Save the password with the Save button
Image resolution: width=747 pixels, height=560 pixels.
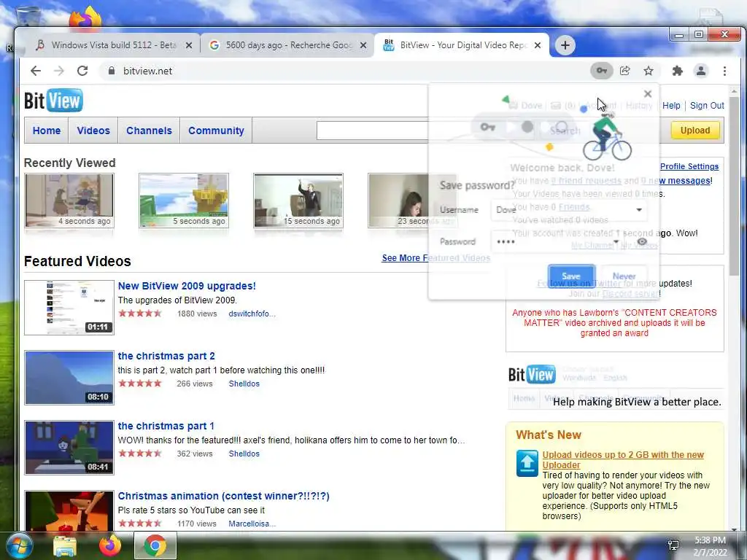click(571, 276)
